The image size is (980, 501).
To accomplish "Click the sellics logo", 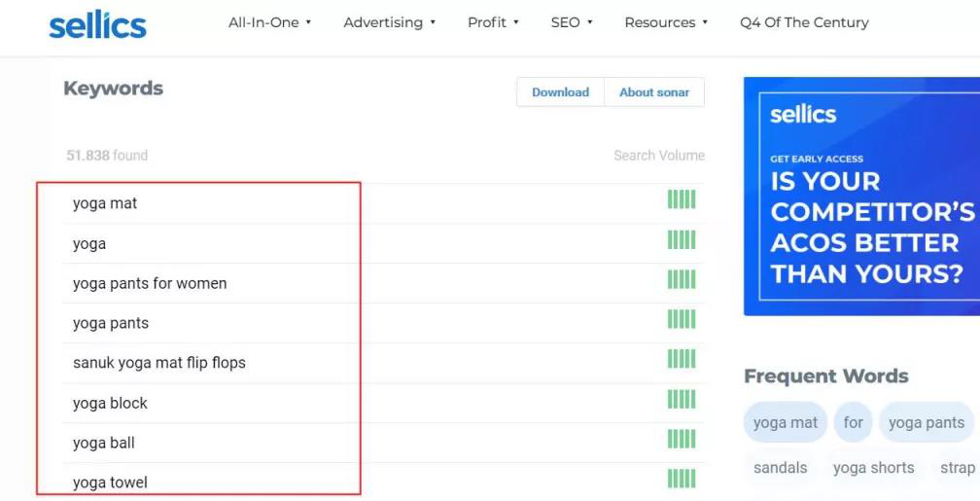I will coord(97,25).
